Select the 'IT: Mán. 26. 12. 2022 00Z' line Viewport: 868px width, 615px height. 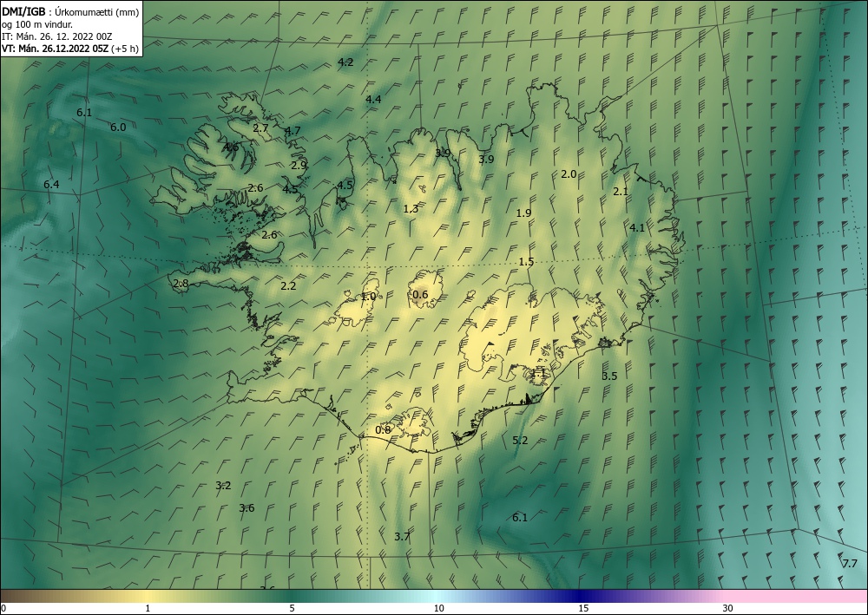[57, 36]
